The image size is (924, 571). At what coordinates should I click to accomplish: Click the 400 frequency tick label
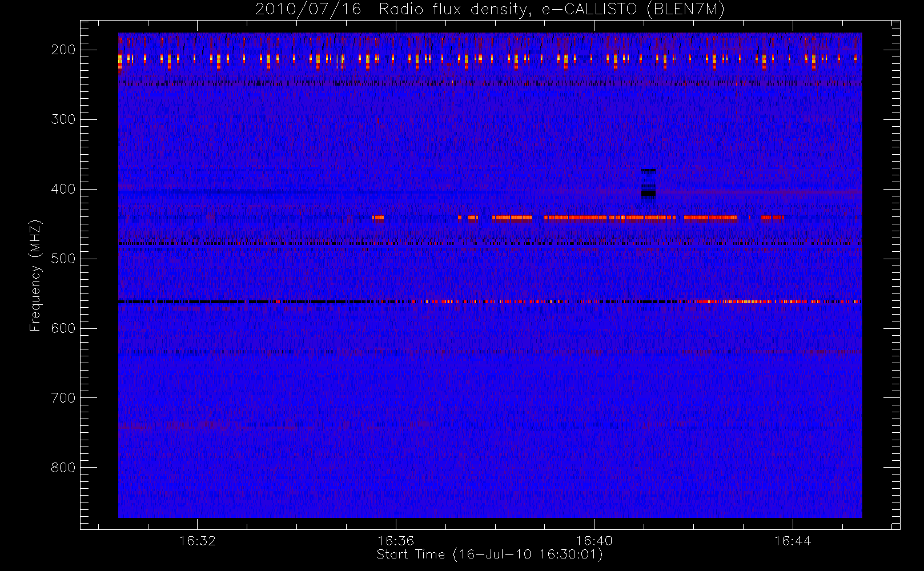63,189
